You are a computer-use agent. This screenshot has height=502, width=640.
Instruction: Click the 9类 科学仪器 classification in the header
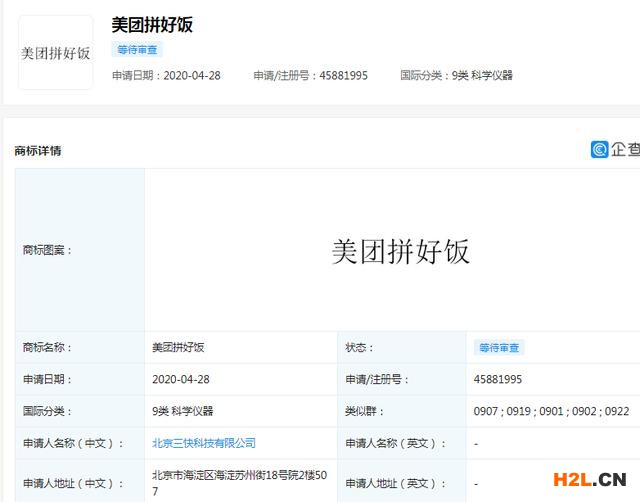point(481,75)
